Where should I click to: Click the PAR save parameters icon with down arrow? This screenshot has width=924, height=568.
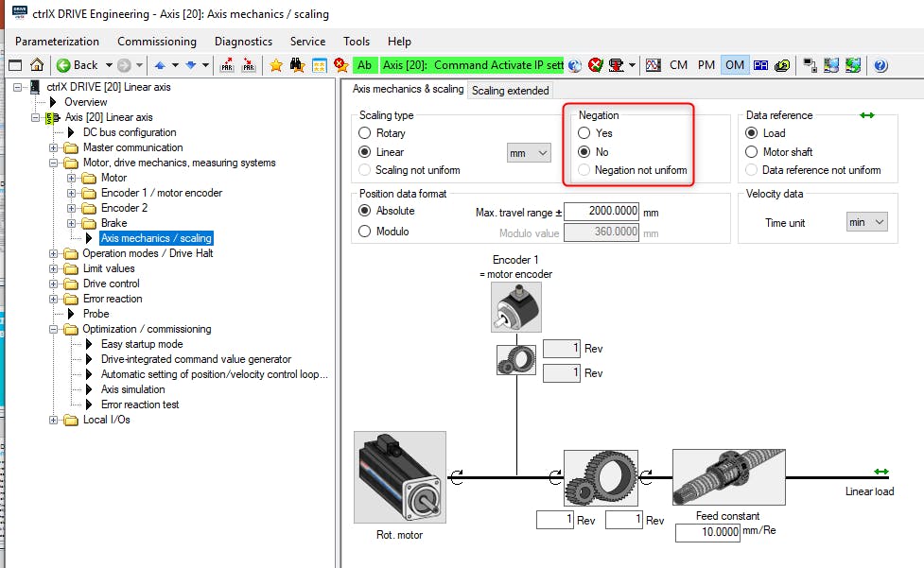tap(249, 65)
